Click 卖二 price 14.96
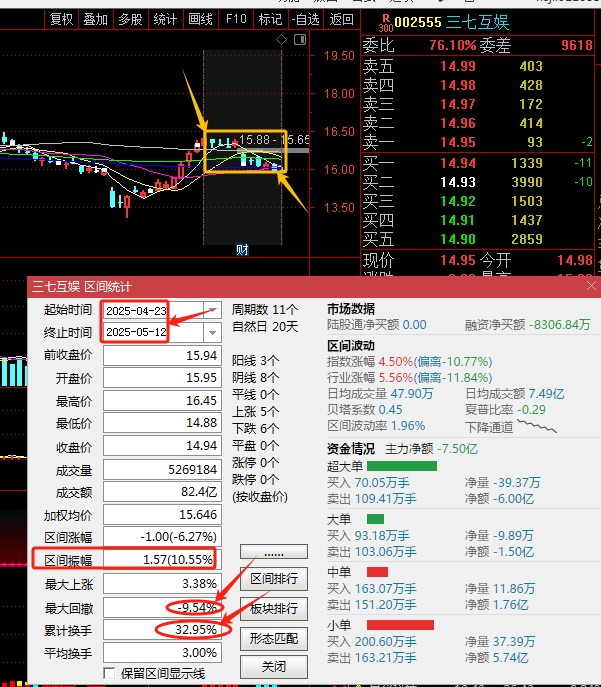 (458, 123)
